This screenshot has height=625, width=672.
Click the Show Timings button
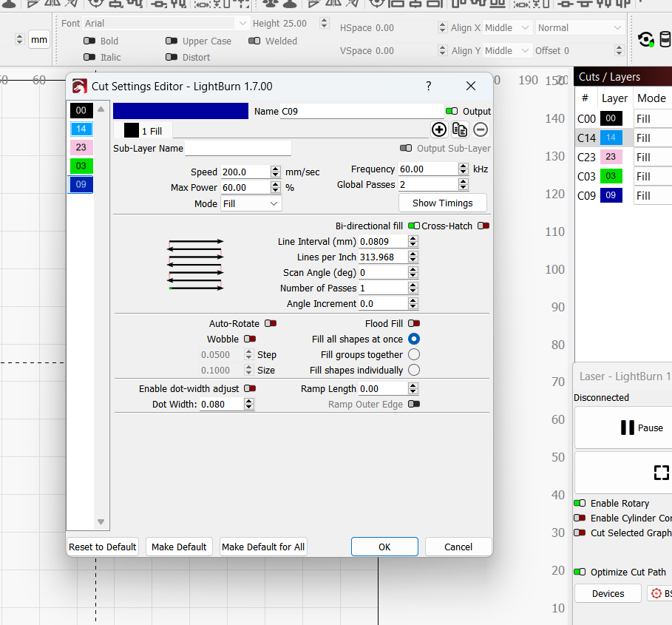pos(443,203)
